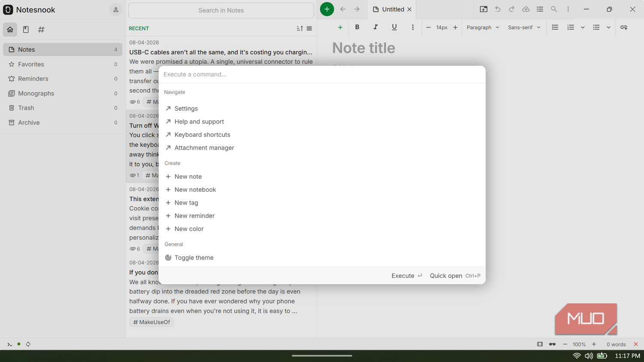The height and width of the screenshot is (362, 644).
Task: Open the Notebooks icon in sidebar
Action: pyautogui.click(x=26, y=30)
